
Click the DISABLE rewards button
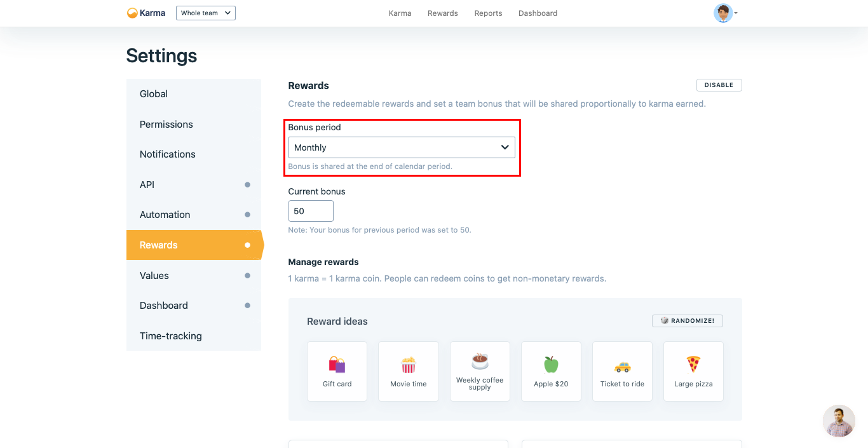(719, 85)
